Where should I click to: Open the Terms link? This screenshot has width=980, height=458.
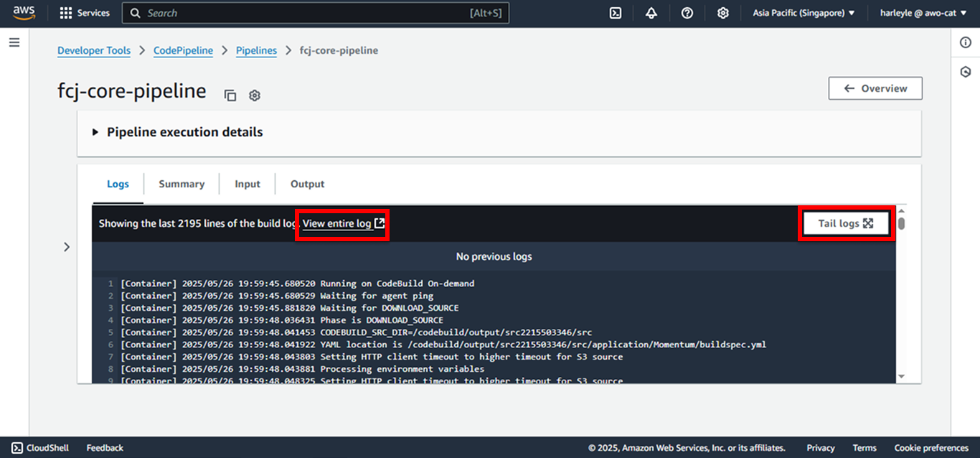click(864, 448)
